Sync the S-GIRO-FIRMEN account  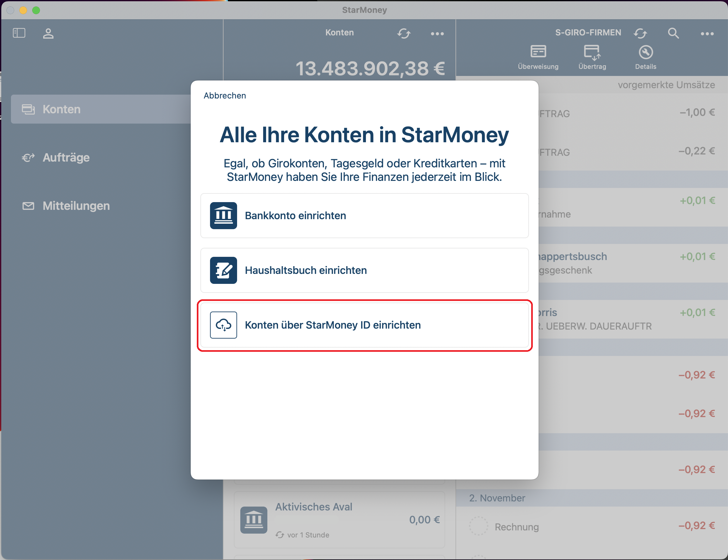pyautogui.click(x=641, y=33)
